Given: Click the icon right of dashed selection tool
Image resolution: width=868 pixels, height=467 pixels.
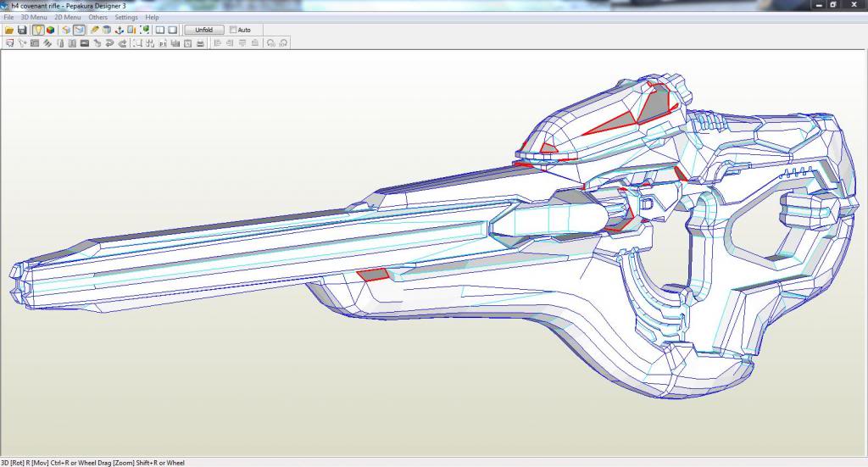Looking at the screenshot, I should 150,43.
